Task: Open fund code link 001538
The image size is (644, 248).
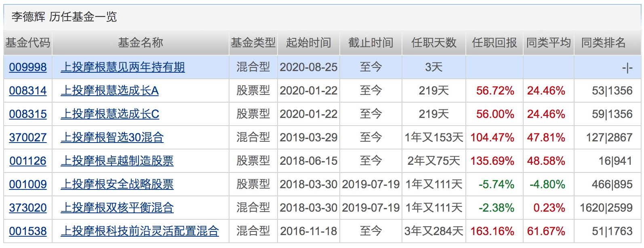Action: [28, 231]
